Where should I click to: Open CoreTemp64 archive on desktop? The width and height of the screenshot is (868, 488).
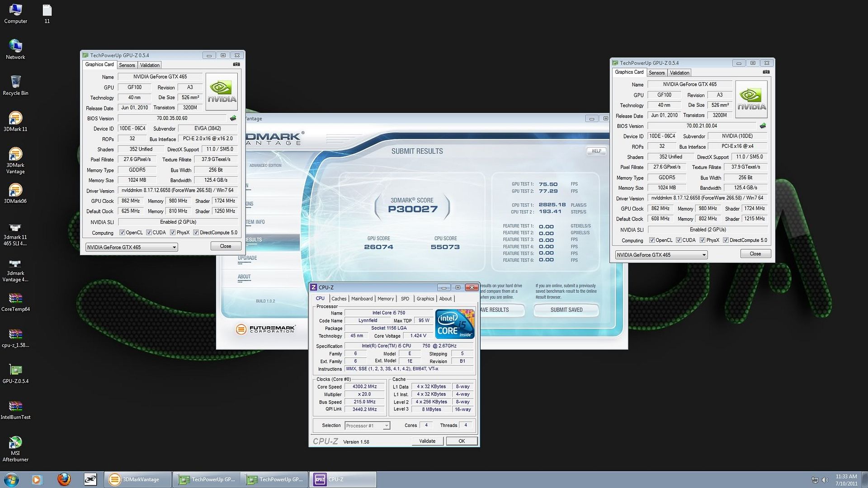tap(15, 302)
